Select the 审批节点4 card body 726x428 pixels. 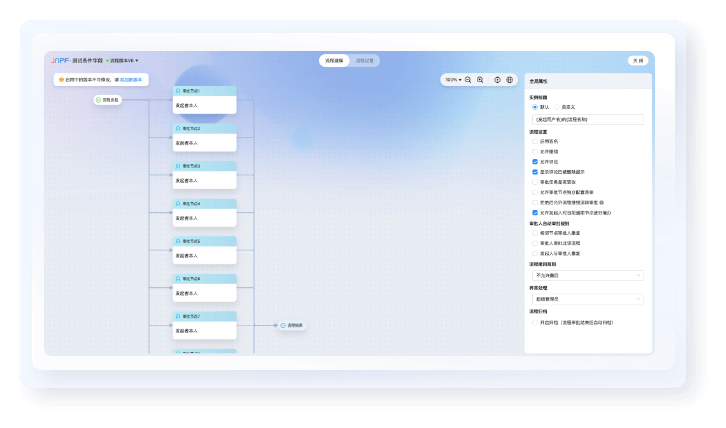tap(205, 218)
